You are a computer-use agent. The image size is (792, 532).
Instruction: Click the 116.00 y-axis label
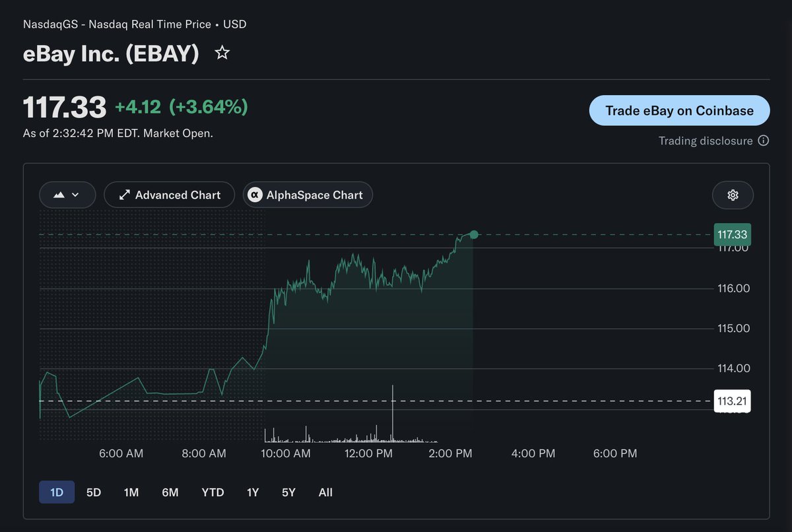[x=733, y=288]
